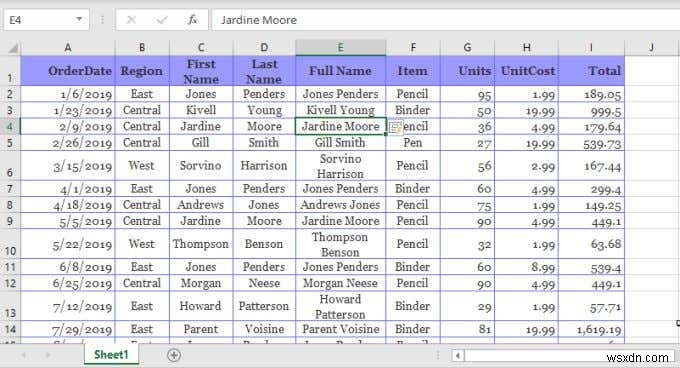
Task: Click the previous sheet navigation arrow
Action: pyautogui.click(x=24, y=355)
